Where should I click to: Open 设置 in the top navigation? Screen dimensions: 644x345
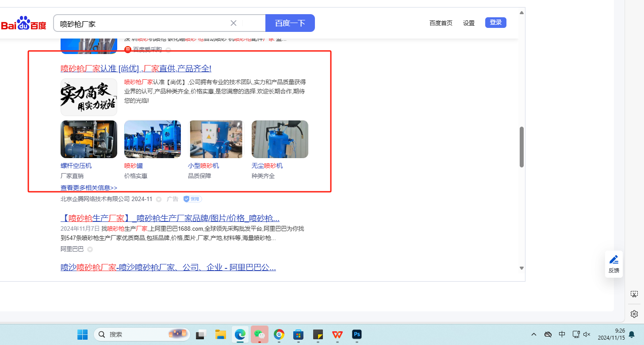pos(468,23)
